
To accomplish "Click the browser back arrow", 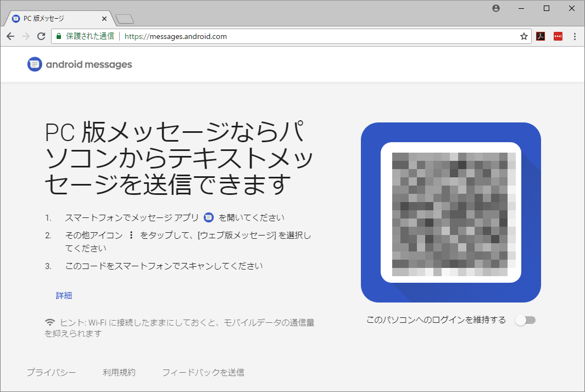I will click(10, 36).
